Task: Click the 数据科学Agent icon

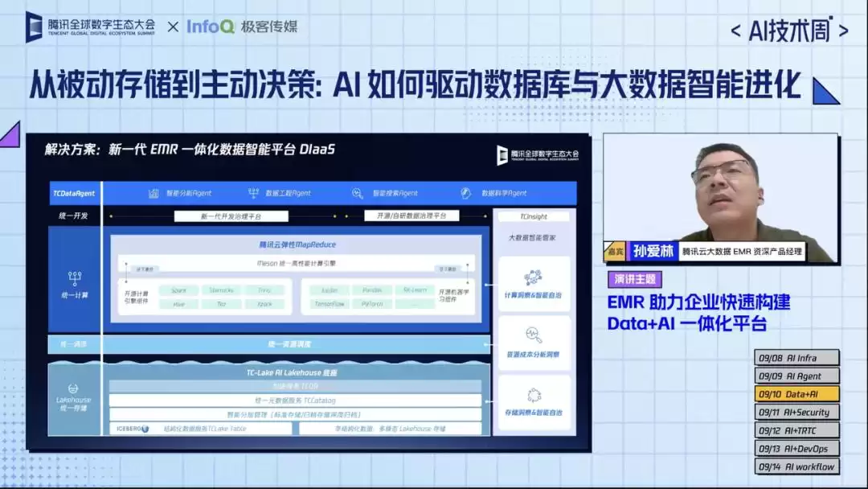Action: point(465,193)
